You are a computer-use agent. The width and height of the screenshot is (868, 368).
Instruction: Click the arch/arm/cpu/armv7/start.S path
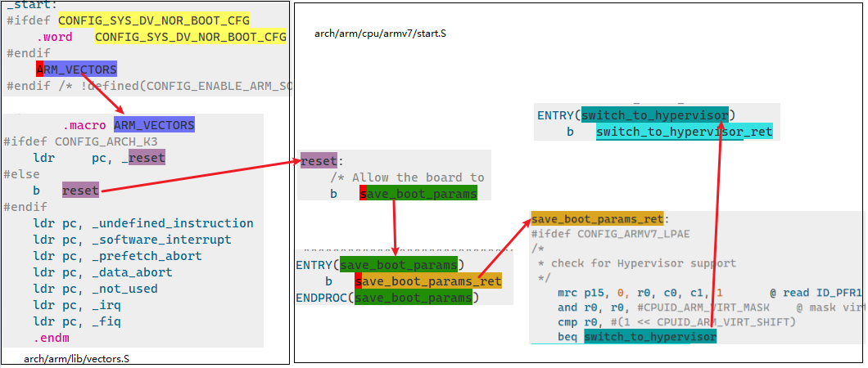coord(380,34)
